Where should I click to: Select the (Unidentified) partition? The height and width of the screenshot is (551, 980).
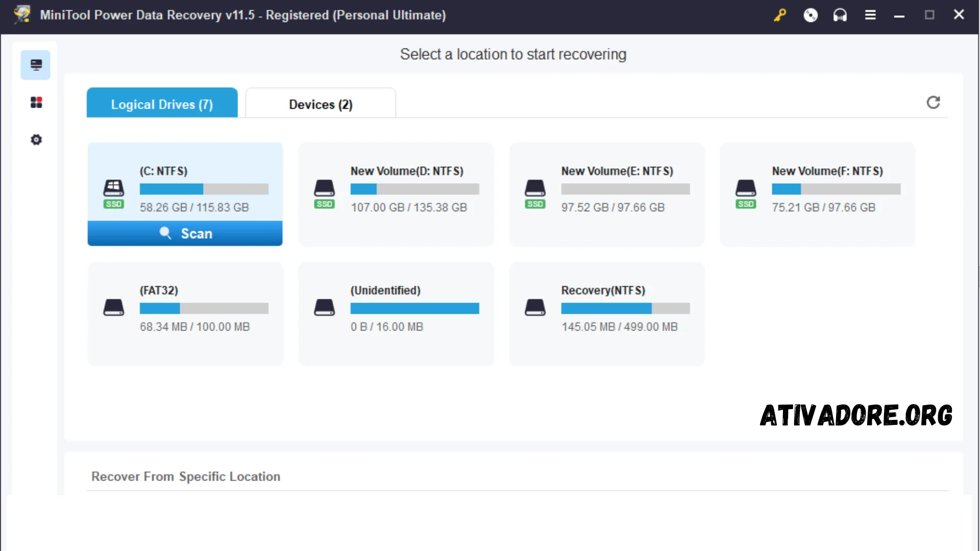tap(396, 314)
